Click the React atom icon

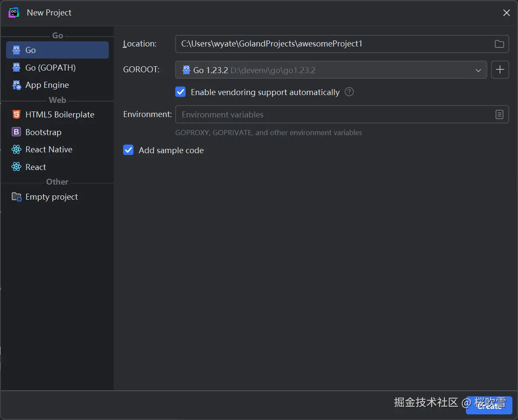pyautogui.click(x=16, y=167)
